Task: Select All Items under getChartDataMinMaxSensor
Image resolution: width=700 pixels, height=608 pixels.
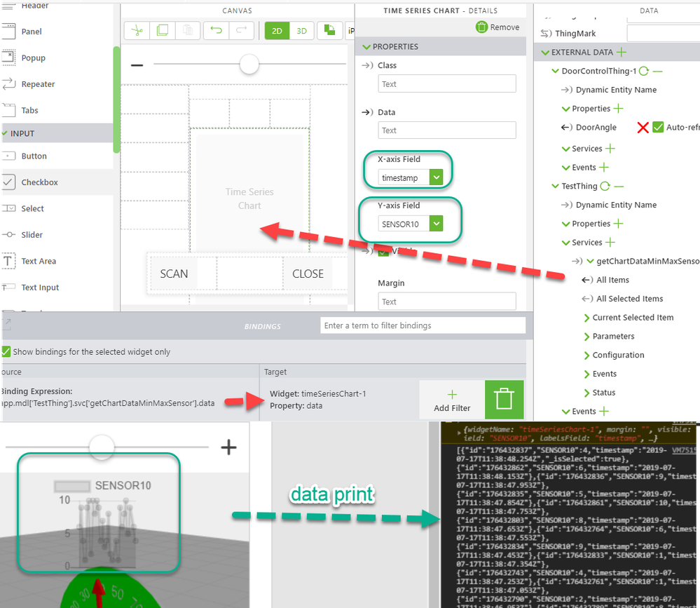Action: coord(612,280)
